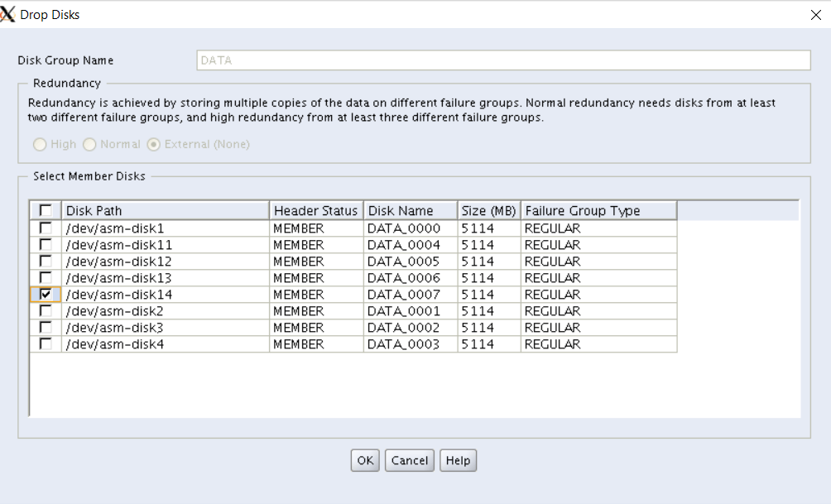Choose the High redundancy radio button
Image resolution: width=831 pixels, height=504 pixels.
(40, 144)
